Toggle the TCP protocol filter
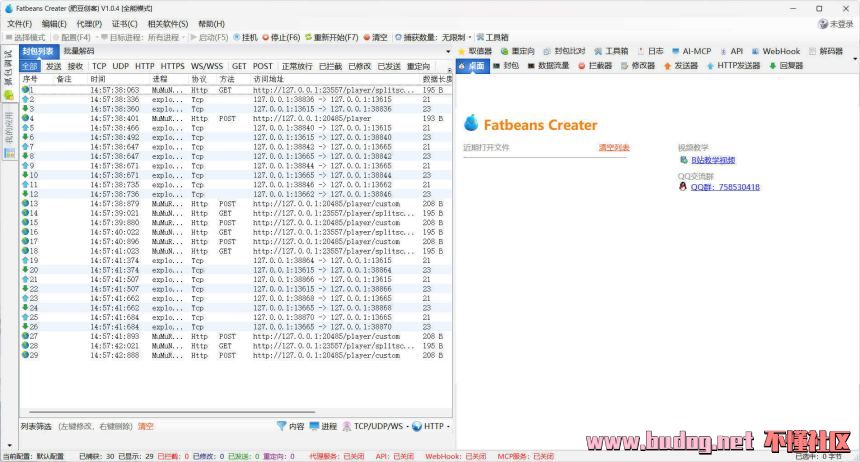Viewport: 860px width, 462px height. (x=99, y=66)
